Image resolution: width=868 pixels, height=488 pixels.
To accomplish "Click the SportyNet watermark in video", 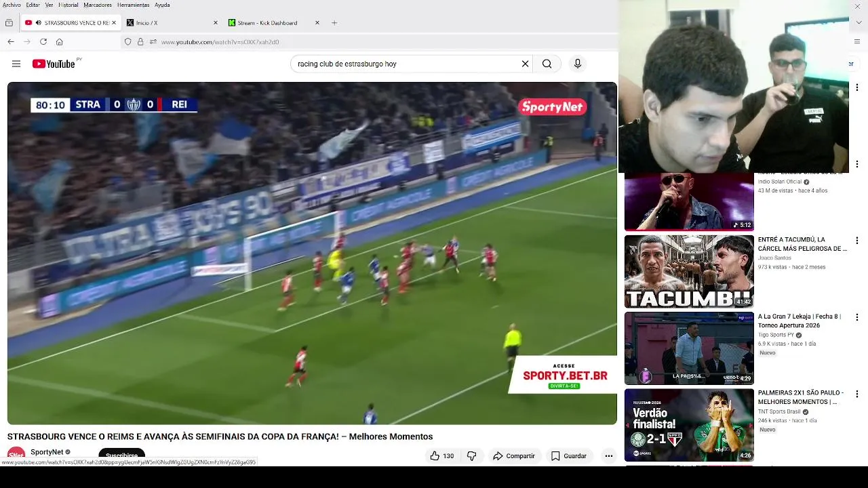I will [x=552, y=106].
